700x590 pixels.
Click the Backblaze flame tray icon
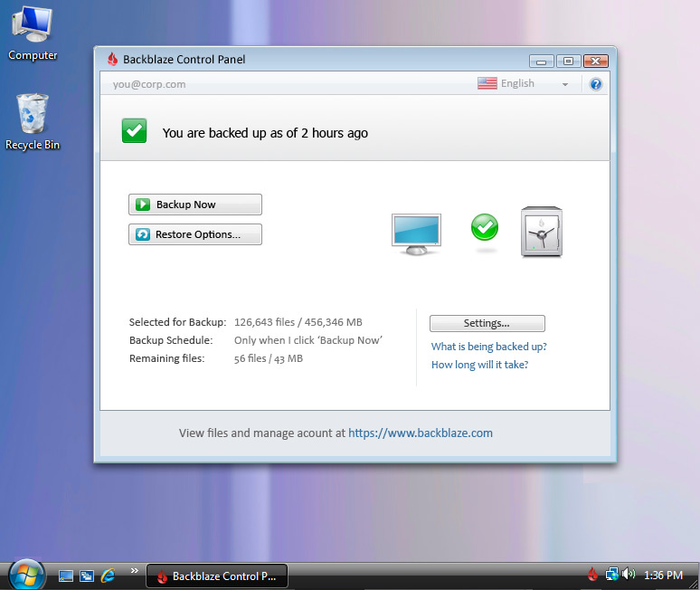click(x=593, y=575)
